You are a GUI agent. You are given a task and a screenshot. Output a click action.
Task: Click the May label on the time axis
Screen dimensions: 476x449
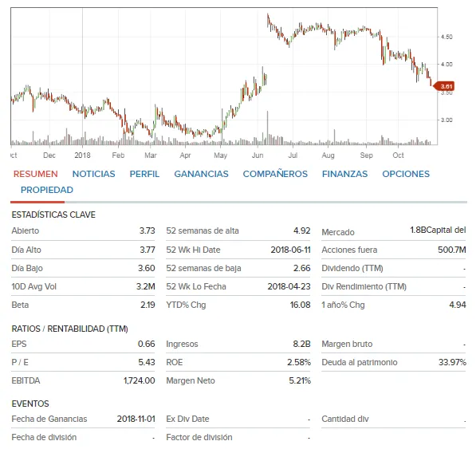(x=220, y=156)
